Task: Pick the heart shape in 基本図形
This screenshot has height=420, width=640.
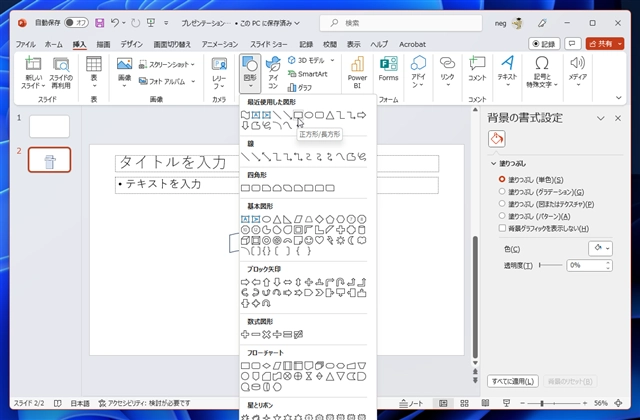Action: tap(319, 240)
